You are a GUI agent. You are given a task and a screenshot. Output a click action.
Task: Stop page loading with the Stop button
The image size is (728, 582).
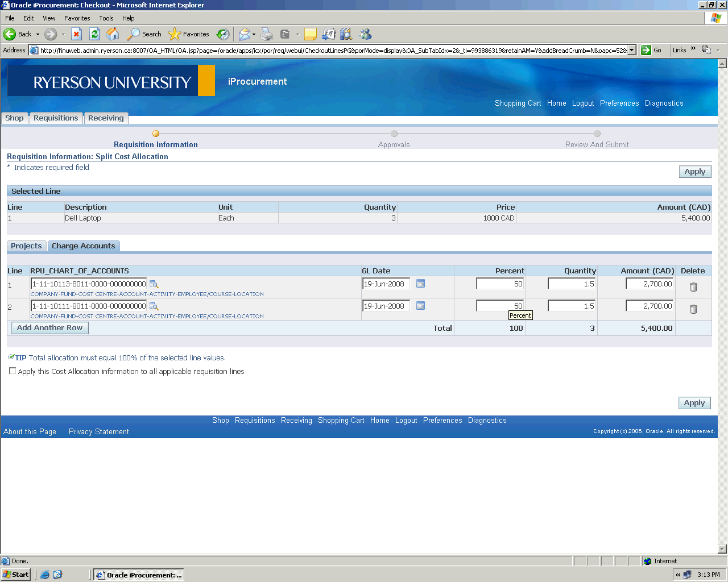[77, 34]
